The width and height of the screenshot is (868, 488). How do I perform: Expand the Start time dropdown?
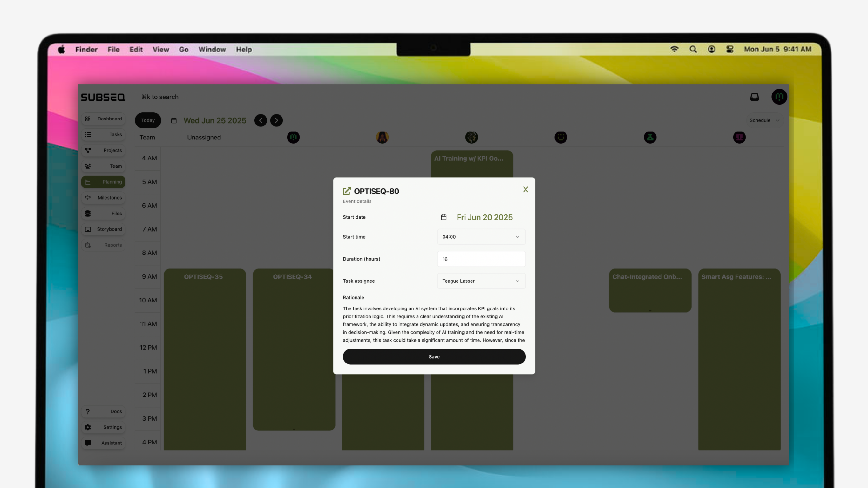pos(481,237)
